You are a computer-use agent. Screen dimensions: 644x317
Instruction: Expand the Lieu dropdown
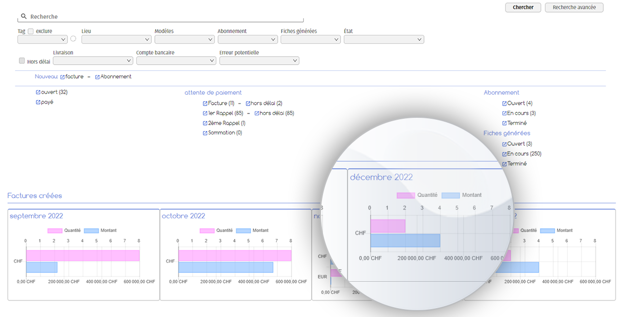click(x=116, y=39)
